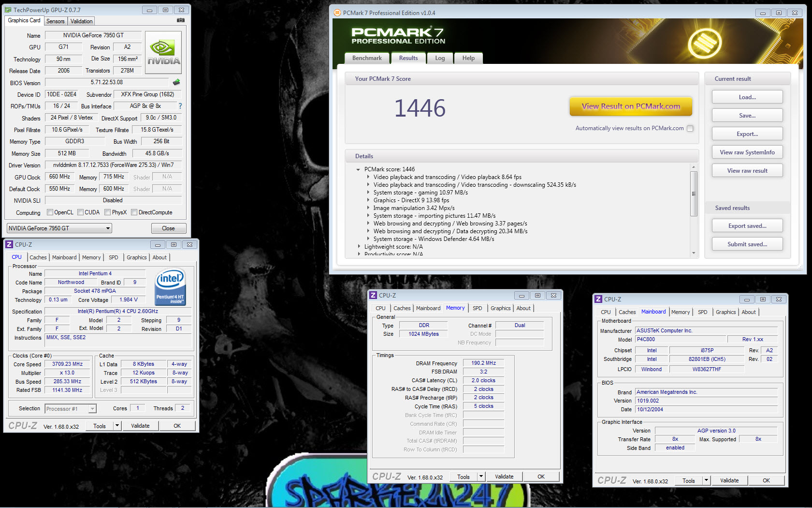
Task: Expand Video playback 8.64 fps detail
Action: [368, 177]
